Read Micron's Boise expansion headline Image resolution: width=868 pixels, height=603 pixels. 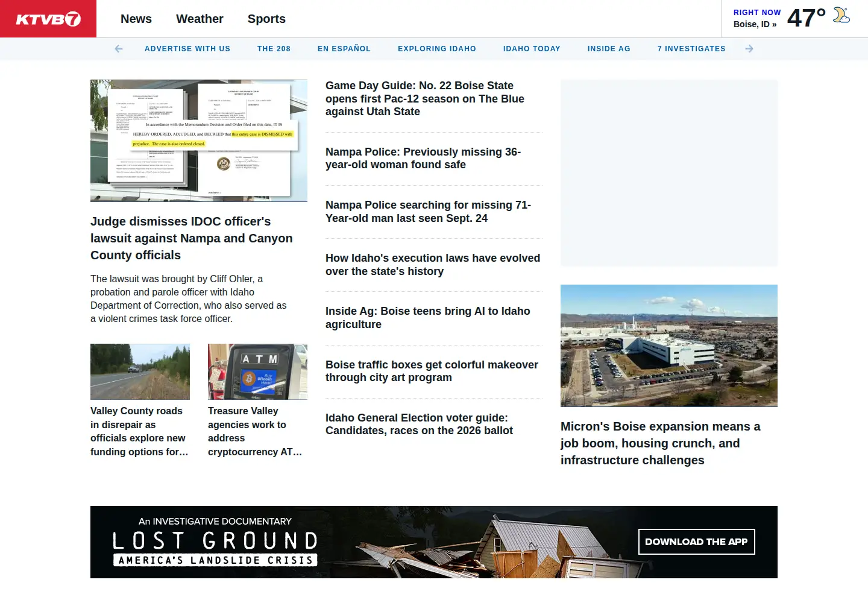(661, 443)
